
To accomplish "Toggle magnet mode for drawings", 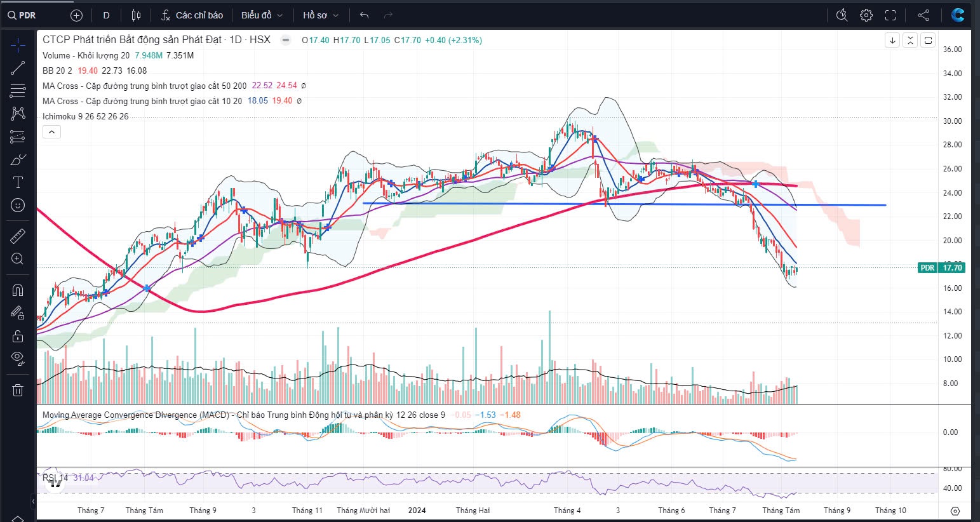I will [x=18, y=290].
